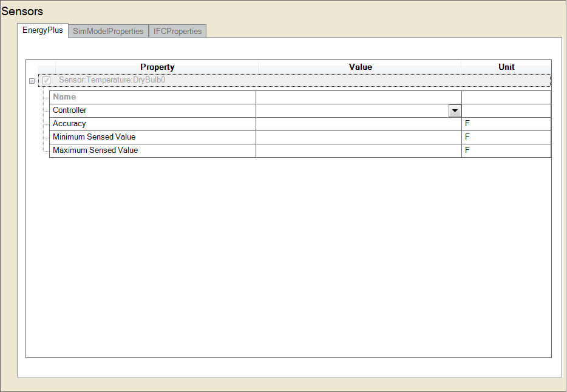The height and width of the screenshot is (392, 567).
Task: Select the Minimum Sensed Value label
Action: 94,137
